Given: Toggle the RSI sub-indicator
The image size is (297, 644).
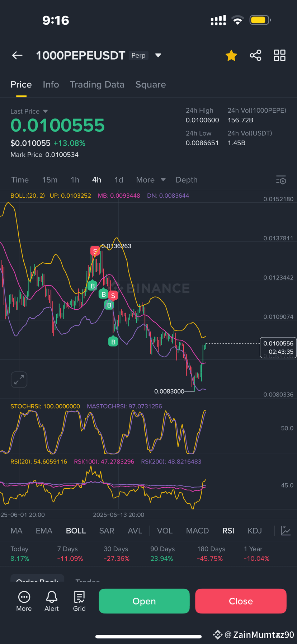Looking at the screenshot, I should pos(228,531).
